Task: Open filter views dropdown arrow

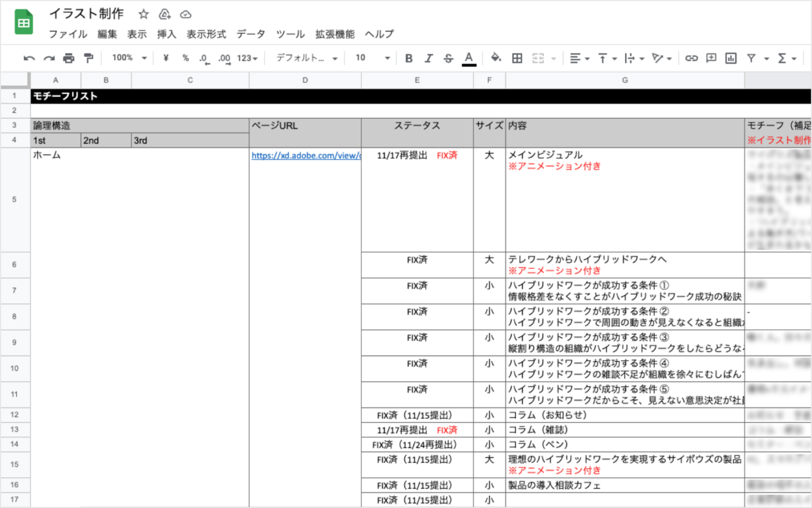Action: point(766,59)
